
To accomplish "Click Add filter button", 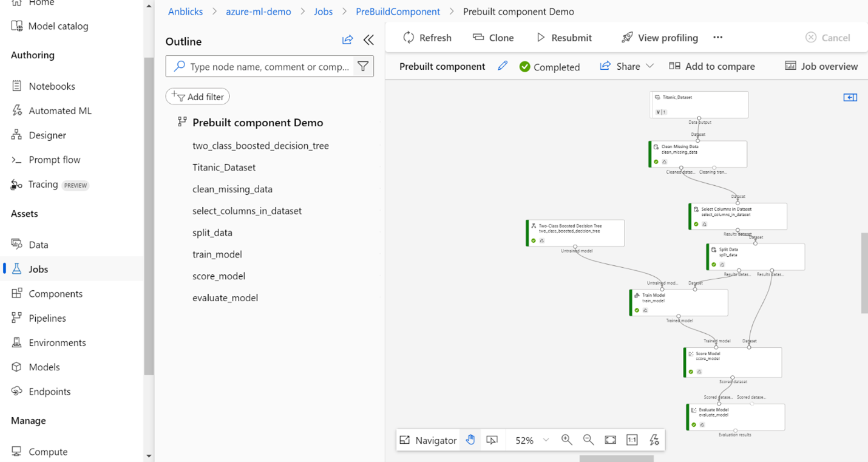I will (x=198, y=97).
